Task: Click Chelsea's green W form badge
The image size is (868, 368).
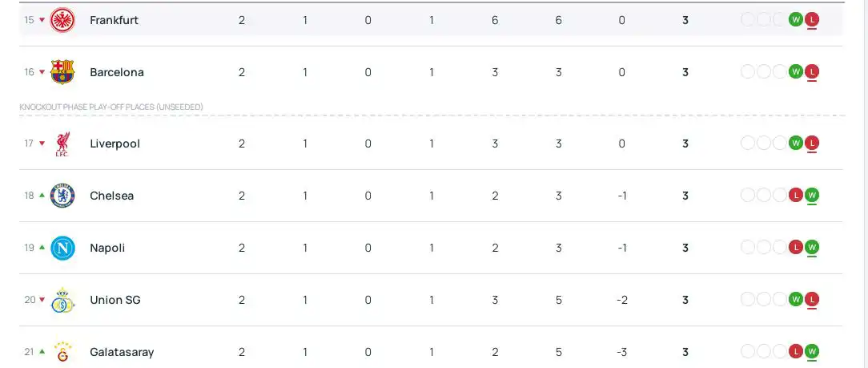Action: (x=812, y=196)
